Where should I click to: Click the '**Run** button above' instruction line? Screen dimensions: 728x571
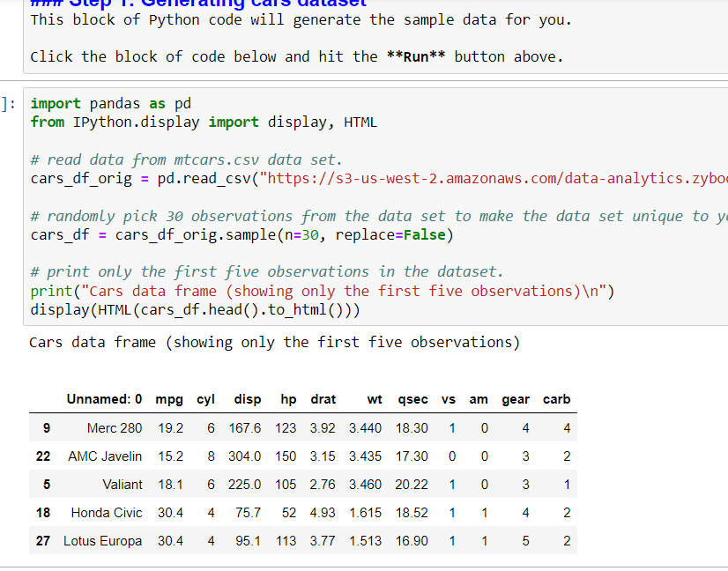point(297,56)
